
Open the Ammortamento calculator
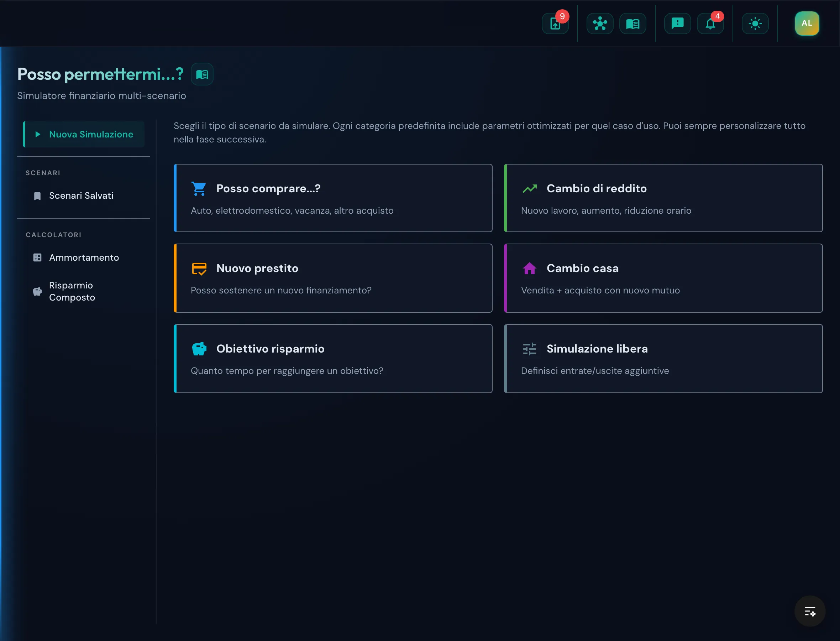coord(84,257)
